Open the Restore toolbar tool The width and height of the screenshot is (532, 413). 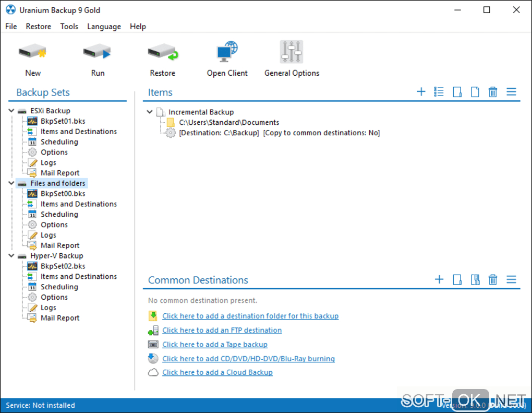163,60
